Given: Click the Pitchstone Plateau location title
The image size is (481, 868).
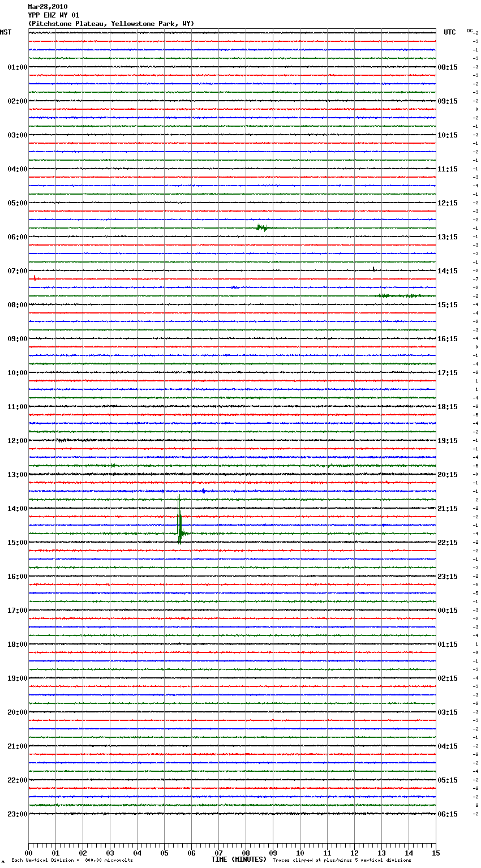Looking at the screenshot, I should pyautogui.click(x=111, y=24).
